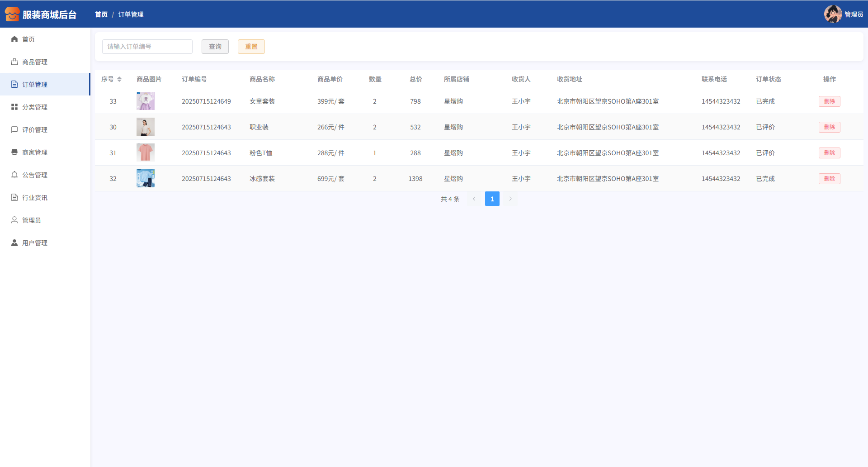Select 订单管理 in the sidebar menu
The height and width of the screenshot is (467, 868).
[x=35, y=85]
